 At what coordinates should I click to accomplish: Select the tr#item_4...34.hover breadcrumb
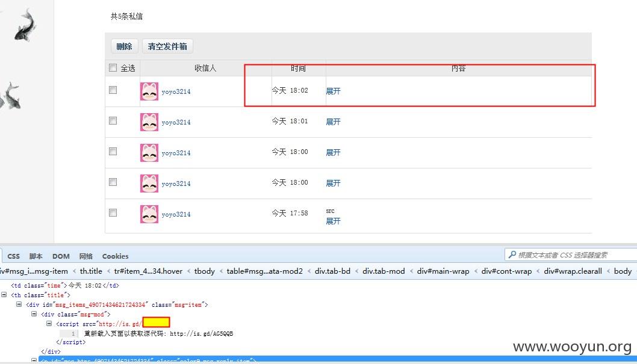coord(148,271)
